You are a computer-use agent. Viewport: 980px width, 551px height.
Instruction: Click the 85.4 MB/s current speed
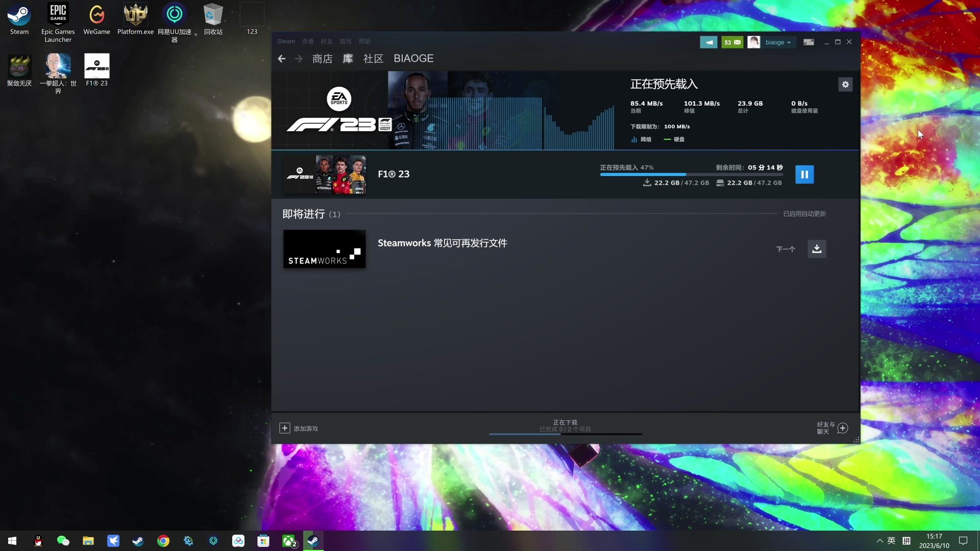647,104
